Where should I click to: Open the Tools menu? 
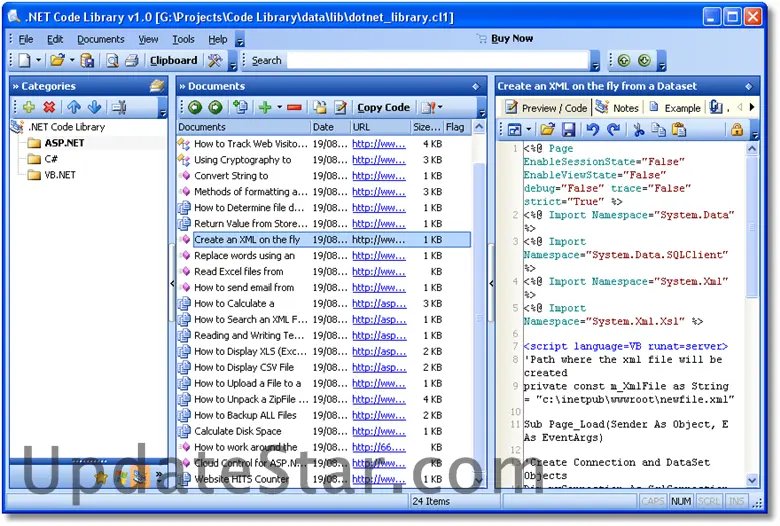pyautogui.click(x=183, y=39)
